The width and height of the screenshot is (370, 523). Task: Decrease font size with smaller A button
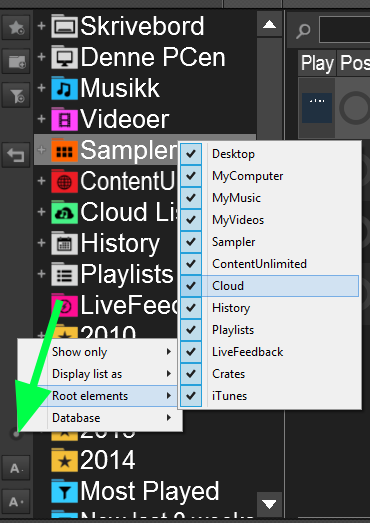pos(16,468)
